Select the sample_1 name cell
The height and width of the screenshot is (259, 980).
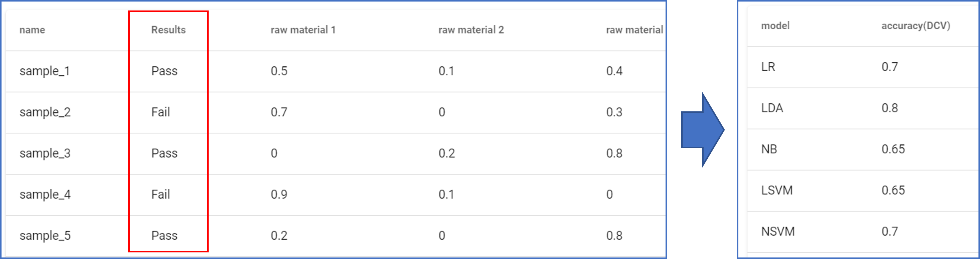coord(45,71)
